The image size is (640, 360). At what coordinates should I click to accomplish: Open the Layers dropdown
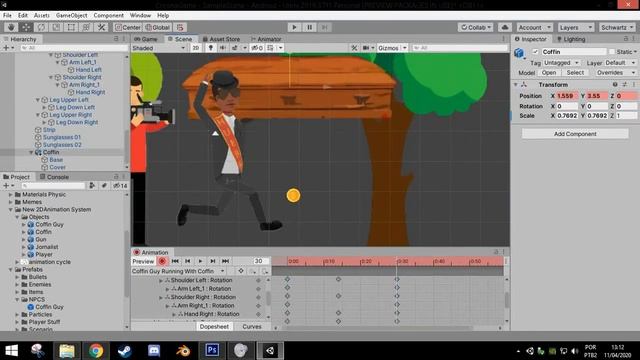pos(576,27)
